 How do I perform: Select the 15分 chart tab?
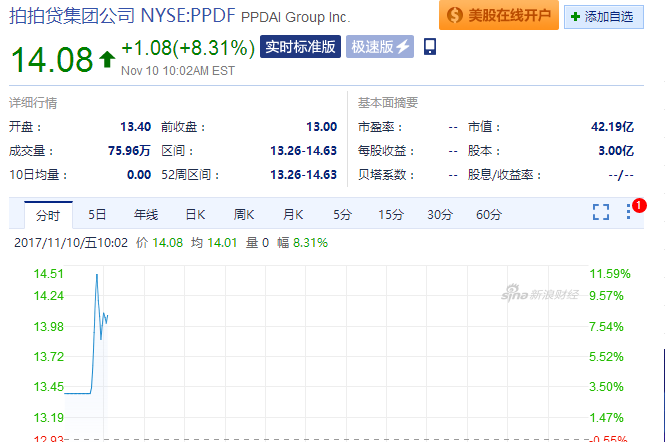(391, 215)
